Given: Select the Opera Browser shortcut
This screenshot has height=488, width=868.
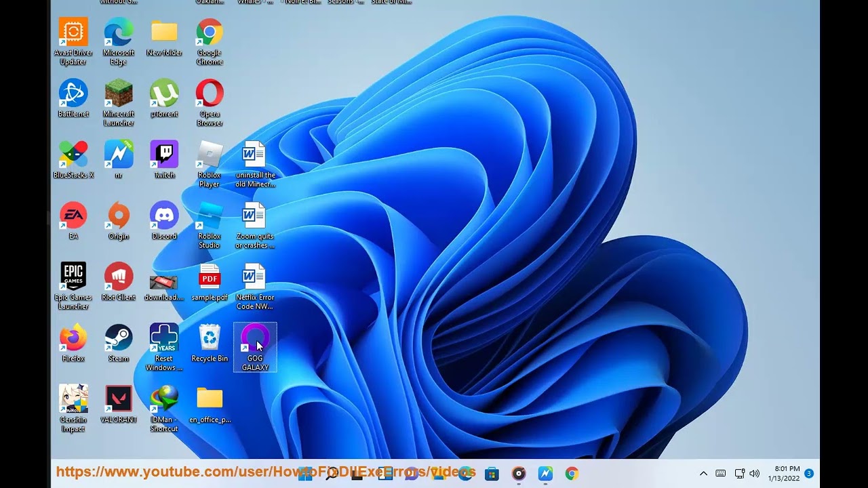Looking at the screenshot, I should pyautogui.click(x=210, y=102).
